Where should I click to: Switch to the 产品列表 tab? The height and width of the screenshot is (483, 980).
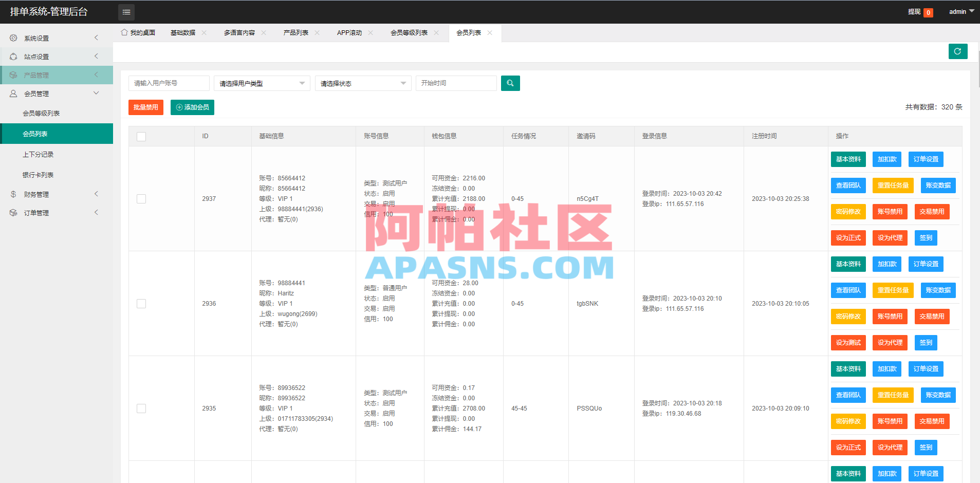(x=295, y=32)
